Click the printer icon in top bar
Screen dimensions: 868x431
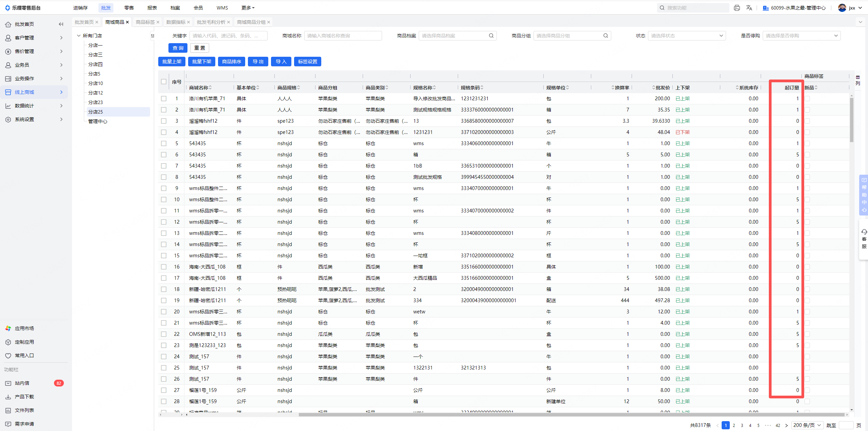pyautogui.click(x=737, y=8)
